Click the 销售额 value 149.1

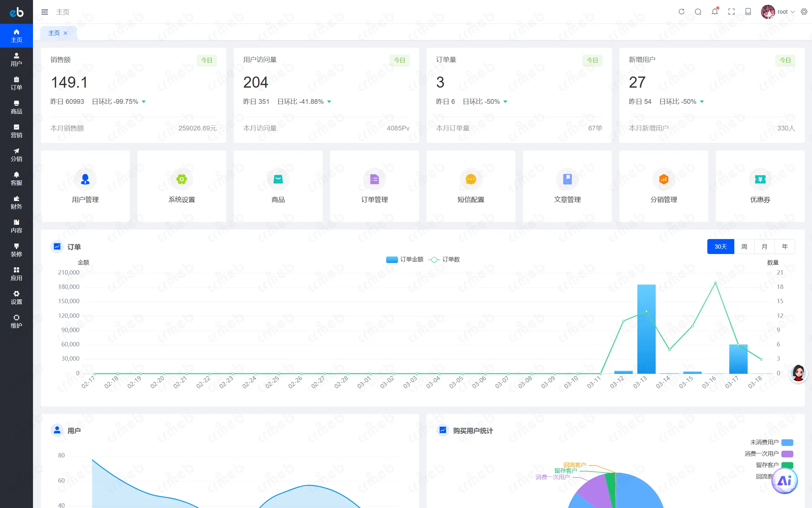[69, 82]
